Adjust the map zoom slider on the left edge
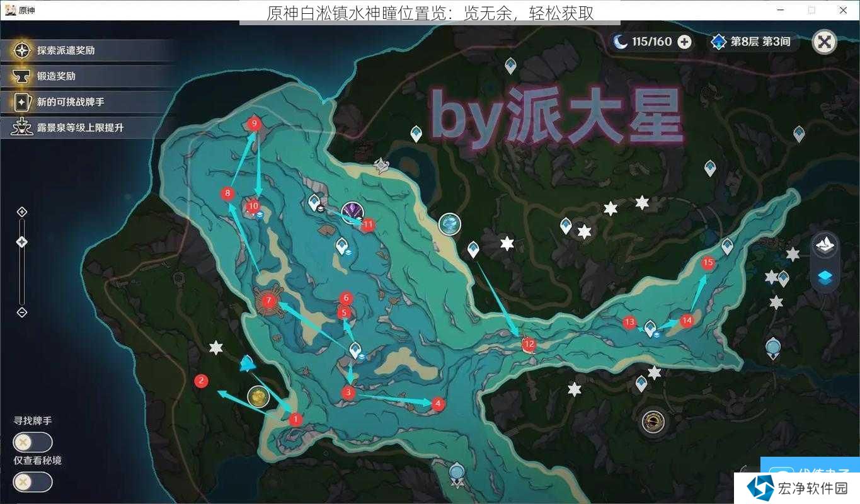Screen dimensions: 860x504 click(21, 241)
